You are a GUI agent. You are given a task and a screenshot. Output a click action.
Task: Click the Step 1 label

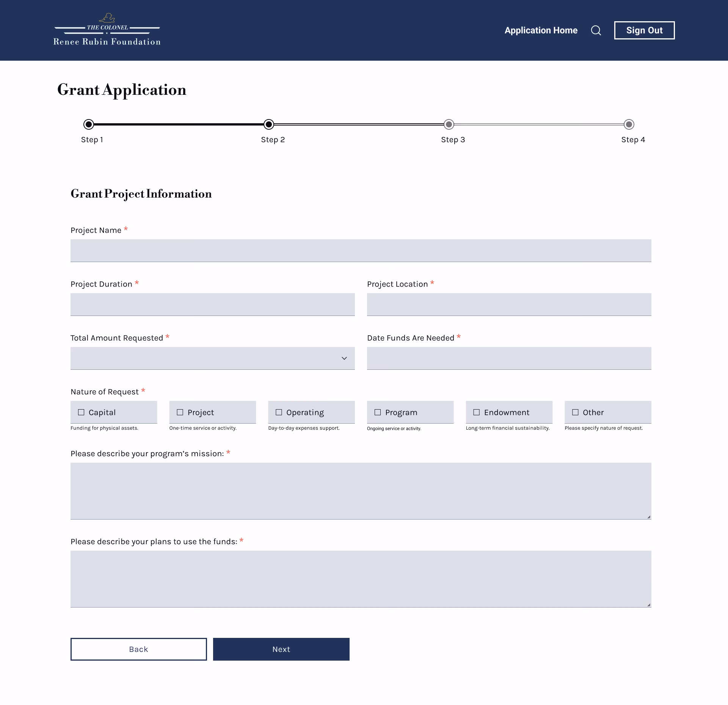coord(92,140)
